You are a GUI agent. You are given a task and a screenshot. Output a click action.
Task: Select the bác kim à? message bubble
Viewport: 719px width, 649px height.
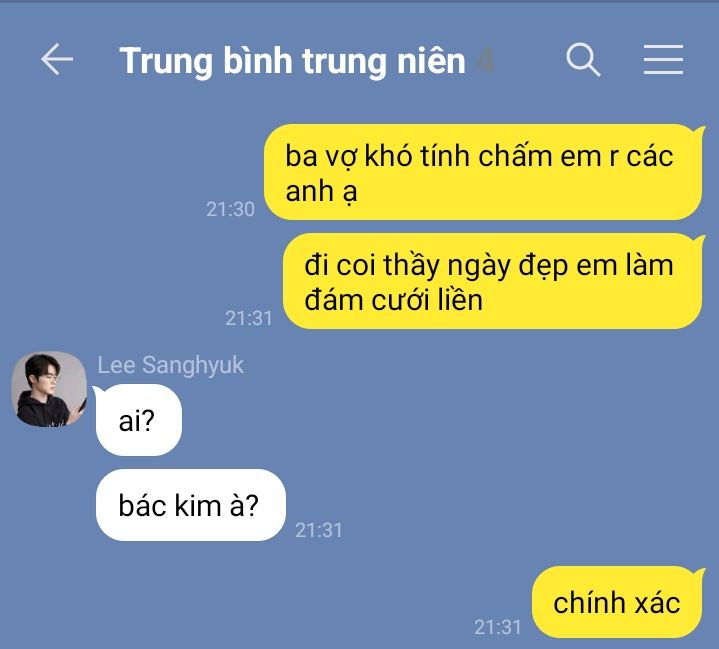(x=190, y=505)
